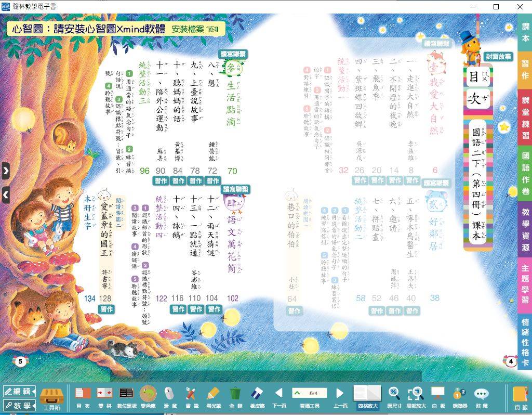
Task: Open 習作 button under page 72
Action: [212, 180]
